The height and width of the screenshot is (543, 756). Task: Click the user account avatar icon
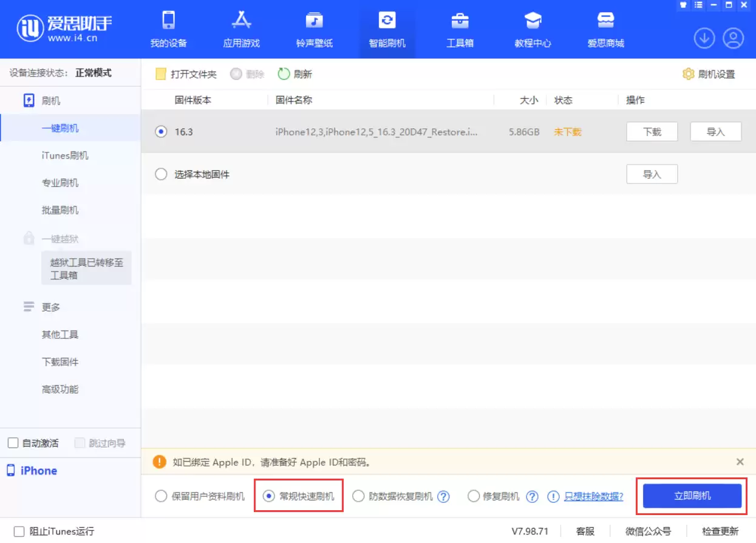click(x=734, y=38)
